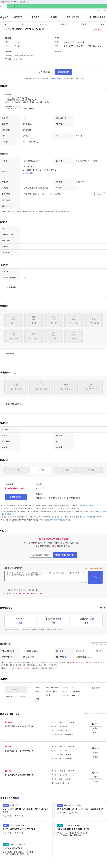Open 개인정보보호법 상세 보기
This screenshot has width=107, height=868.
[40, 555]
